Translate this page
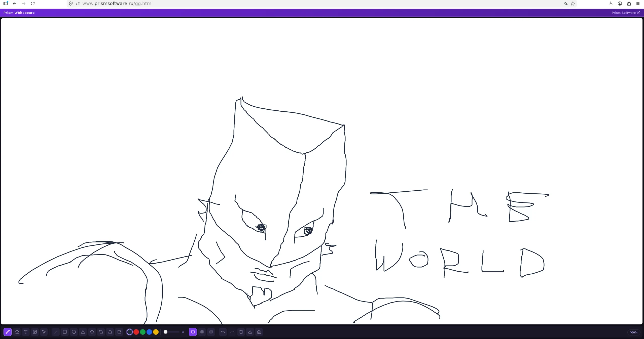Screen dimensions: 644x339 [565, 4]
